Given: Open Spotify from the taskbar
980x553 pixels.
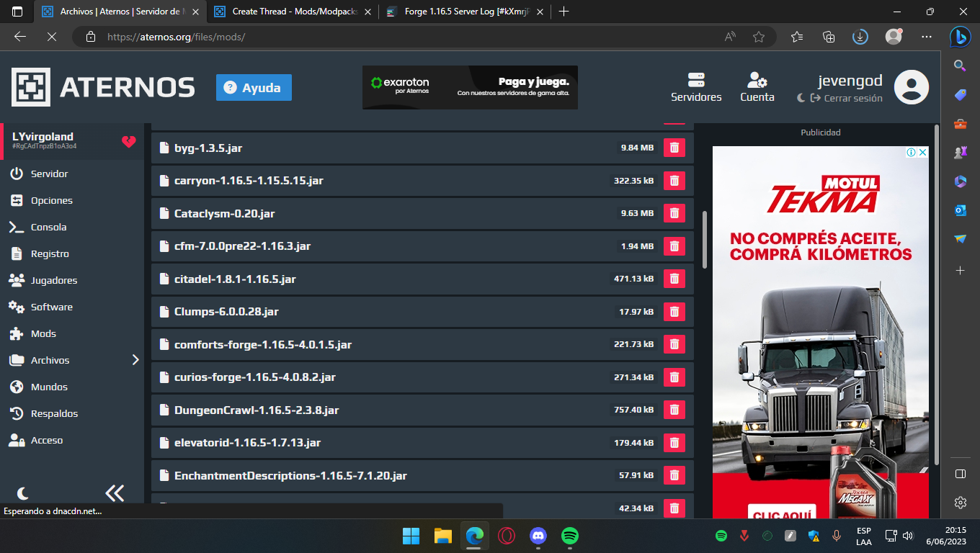Looking at the screenshot, I should pos(570,536).
